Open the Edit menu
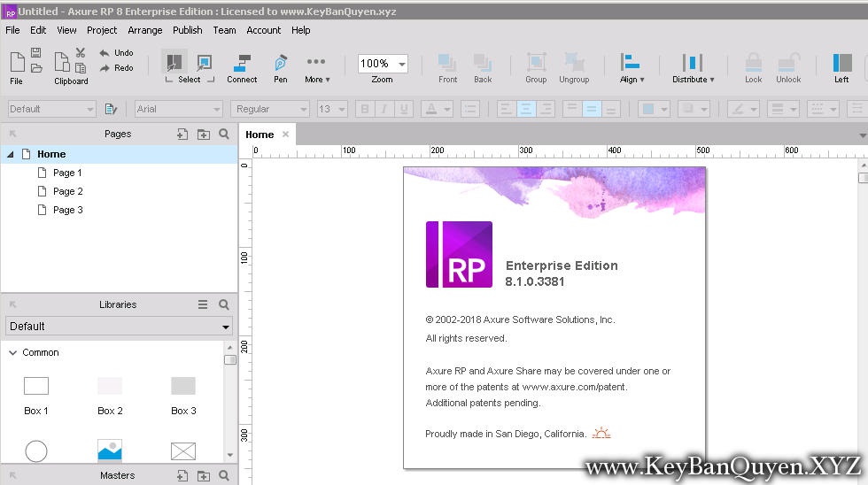 click(38, 30)
